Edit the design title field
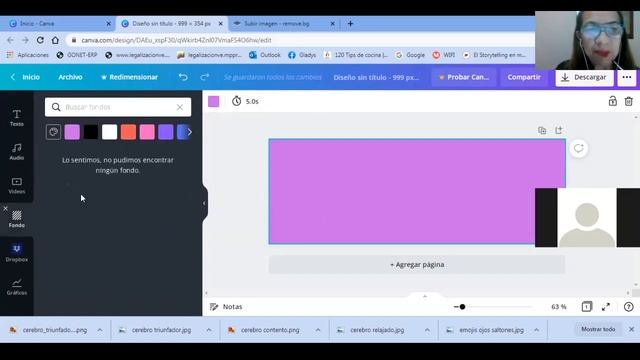Viewport: 640px width, 360px height. [x=376, y=77]
